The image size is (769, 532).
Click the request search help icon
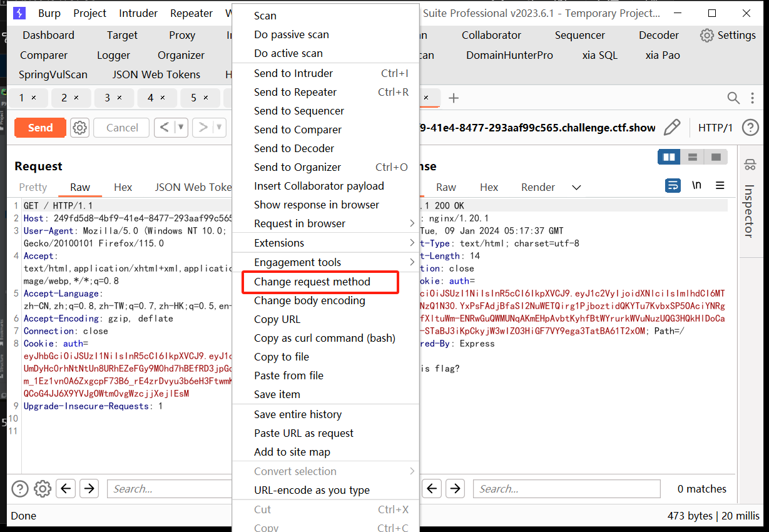click(20, 489)
